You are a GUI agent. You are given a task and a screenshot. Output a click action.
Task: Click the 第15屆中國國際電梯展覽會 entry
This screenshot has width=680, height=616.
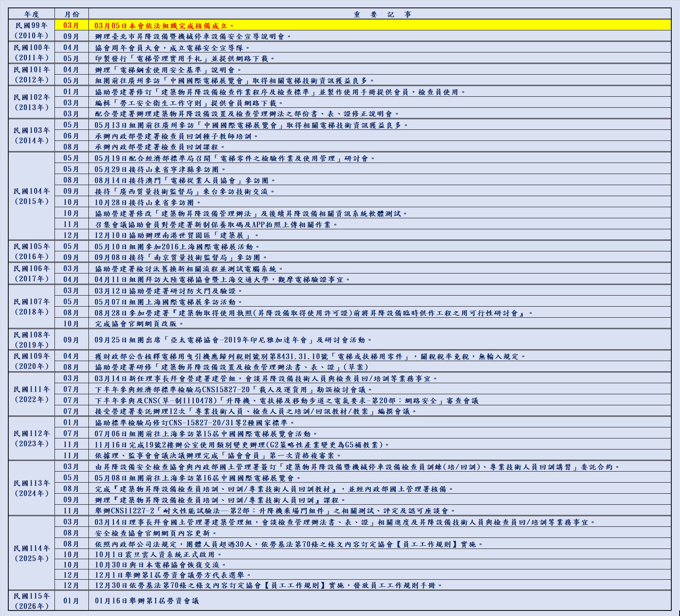click(x=206, y=434)
